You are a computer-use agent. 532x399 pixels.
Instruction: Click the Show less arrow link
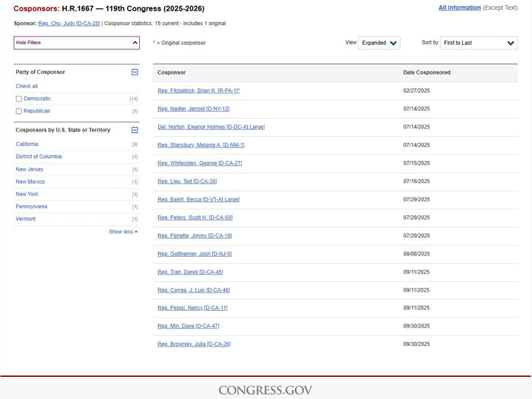click(123, 232)
